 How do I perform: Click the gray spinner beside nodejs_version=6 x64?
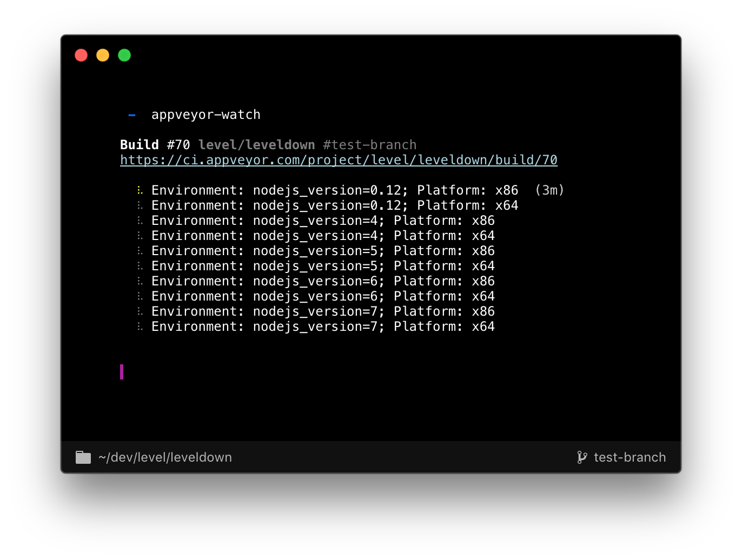(140, 296)
